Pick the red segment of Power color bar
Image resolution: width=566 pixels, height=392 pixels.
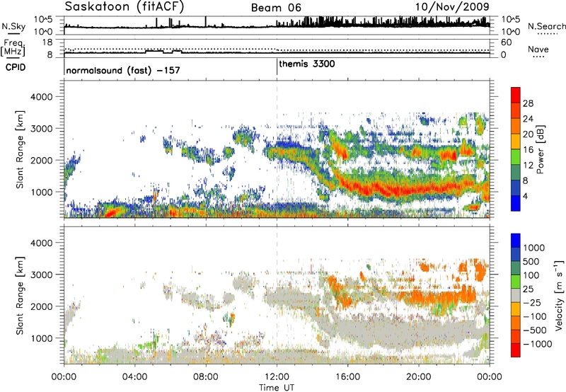516,95
